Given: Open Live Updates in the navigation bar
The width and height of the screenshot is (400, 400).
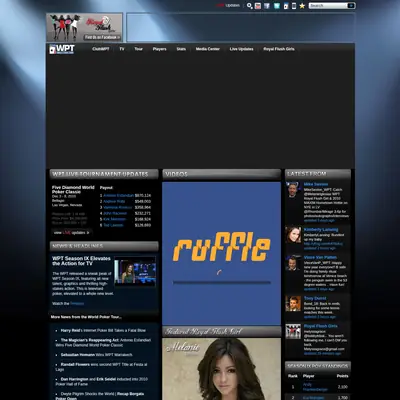Looking at the screenshot, I should [x=241, y=49].
